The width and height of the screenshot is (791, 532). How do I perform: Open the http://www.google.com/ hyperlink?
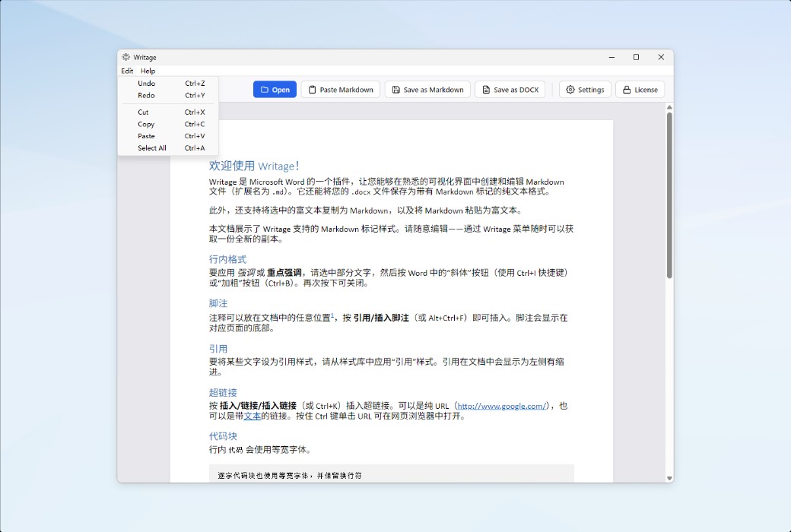pyautogui.click(x=503, y=405)
